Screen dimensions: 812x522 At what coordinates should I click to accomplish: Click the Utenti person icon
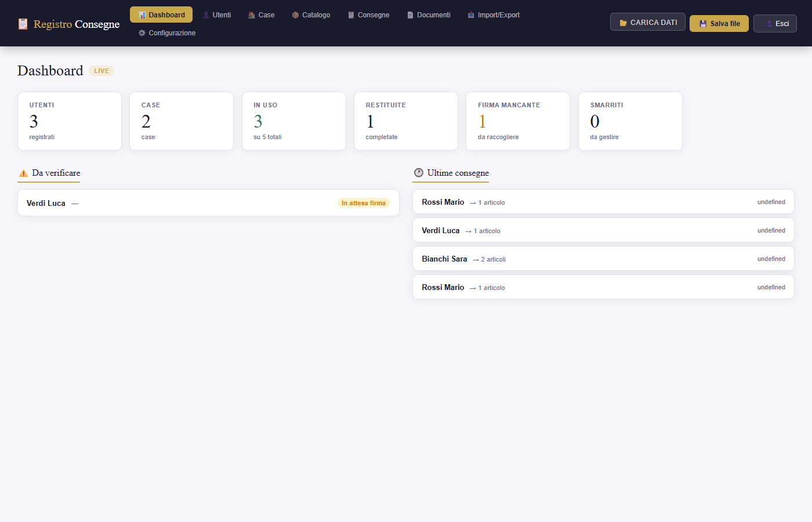[206, 15]
